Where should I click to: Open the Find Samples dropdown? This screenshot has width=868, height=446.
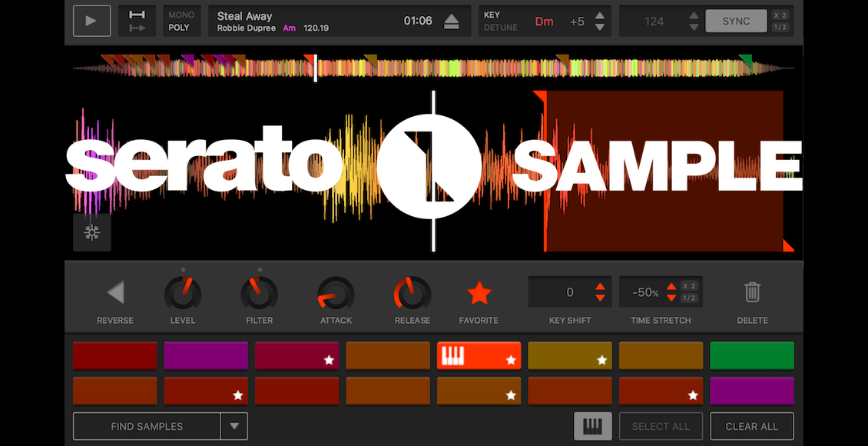[234, 426]
